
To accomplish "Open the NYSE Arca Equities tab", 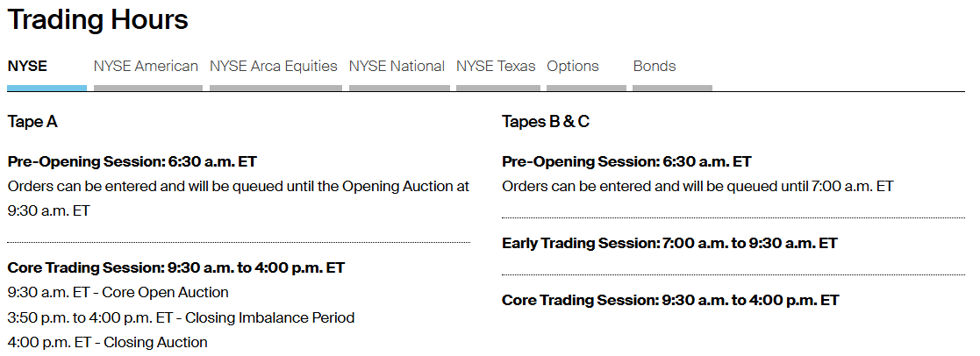I will pyautogui.click(x=274, y=67).
